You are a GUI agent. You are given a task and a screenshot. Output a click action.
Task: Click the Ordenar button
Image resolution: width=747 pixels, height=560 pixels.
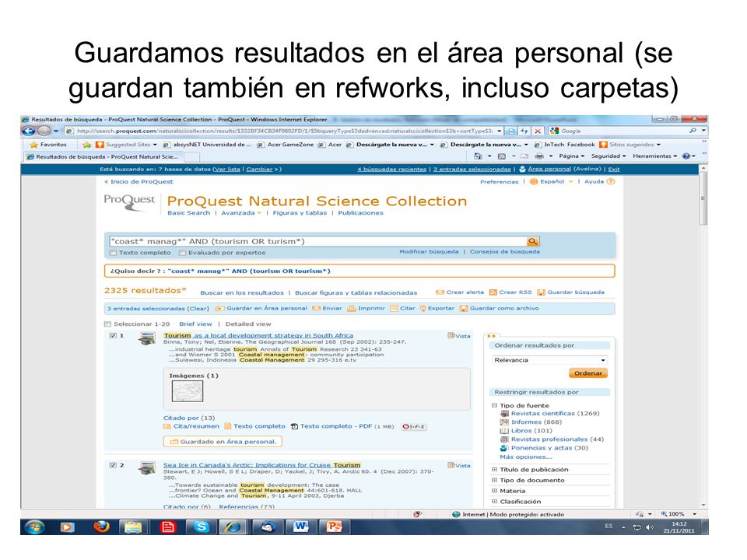coord(588,373)
